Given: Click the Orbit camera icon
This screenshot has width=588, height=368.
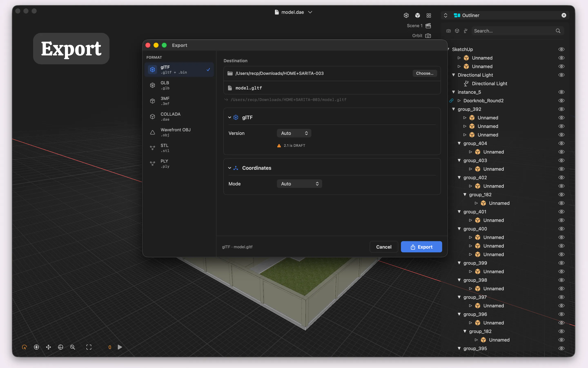Looking at the screenshot, I should [428, 36].
